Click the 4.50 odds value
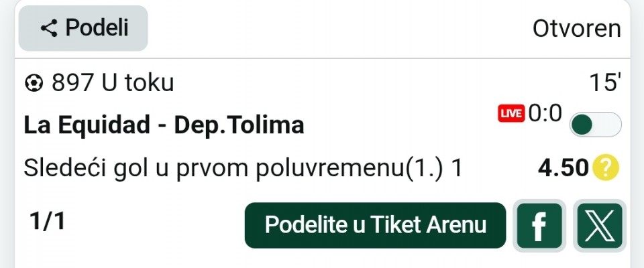Image resolution: width=644 pixels, height=268 pixels. coord(563,168)
